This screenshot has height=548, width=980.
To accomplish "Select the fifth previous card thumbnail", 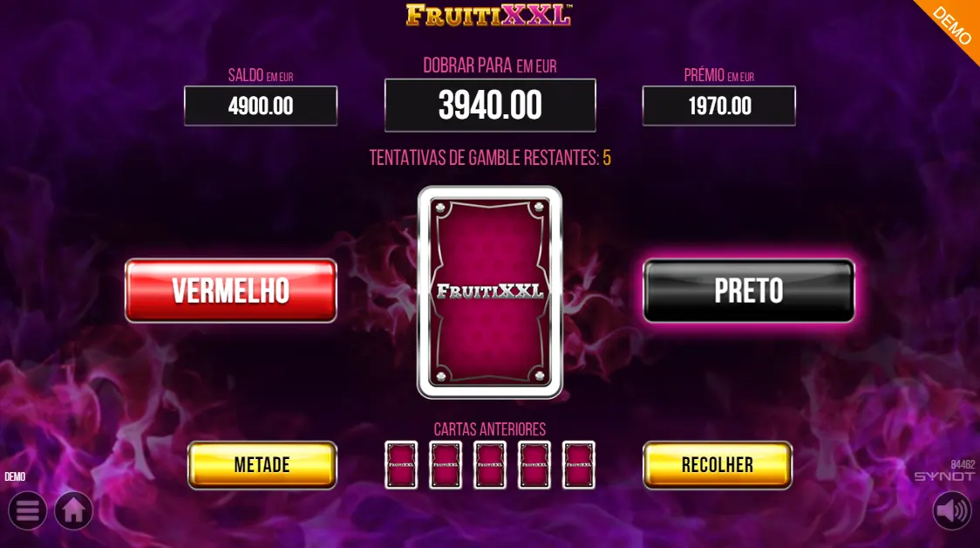I will [579, 465].
